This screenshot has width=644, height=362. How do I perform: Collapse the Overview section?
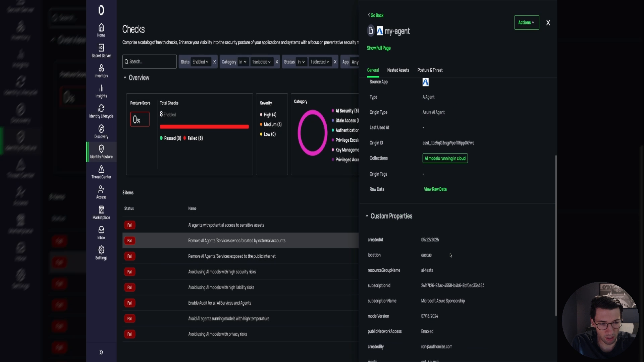click(125, 77)
